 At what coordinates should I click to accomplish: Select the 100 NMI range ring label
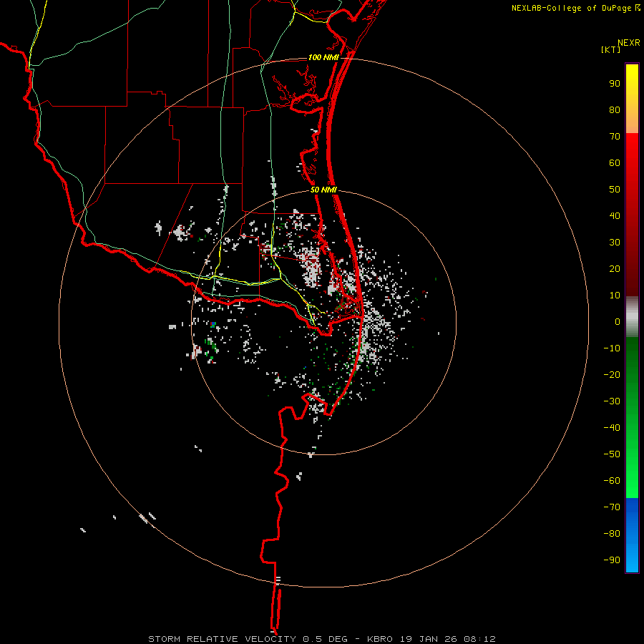click(323, 57)
